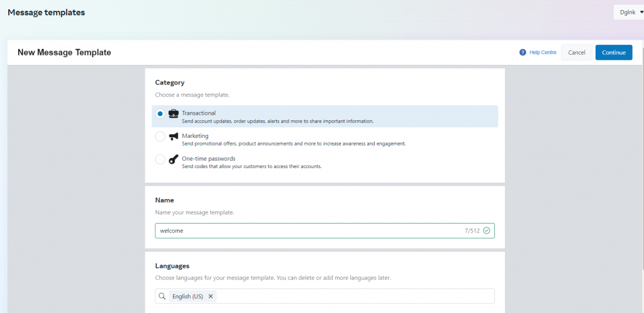Click the Cancel button
This screenshot has height=313, width=644.
click(577, 52)
